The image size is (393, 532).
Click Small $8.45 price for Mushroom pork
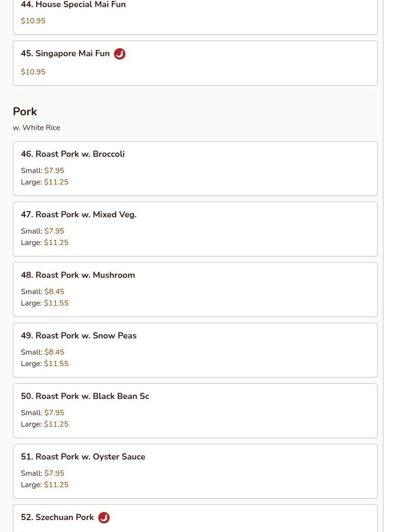[x=54, y=292]
